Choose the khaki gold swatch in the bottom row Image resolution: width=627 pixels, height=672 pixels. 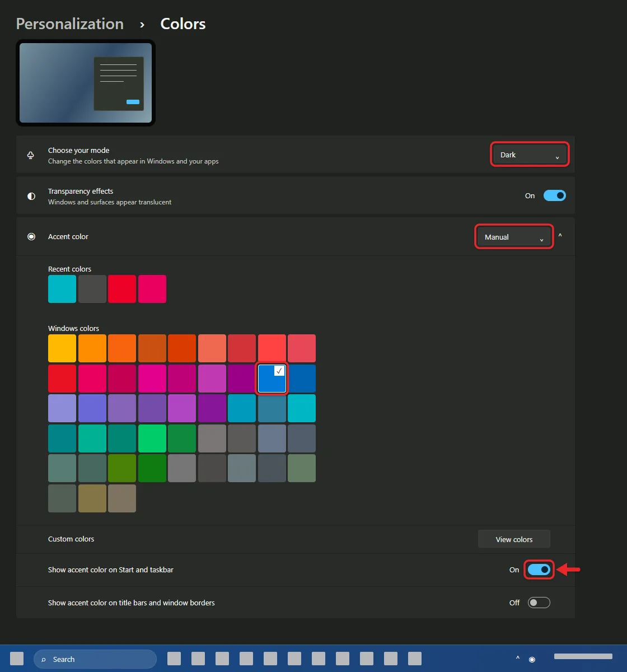tap(92, 498)
